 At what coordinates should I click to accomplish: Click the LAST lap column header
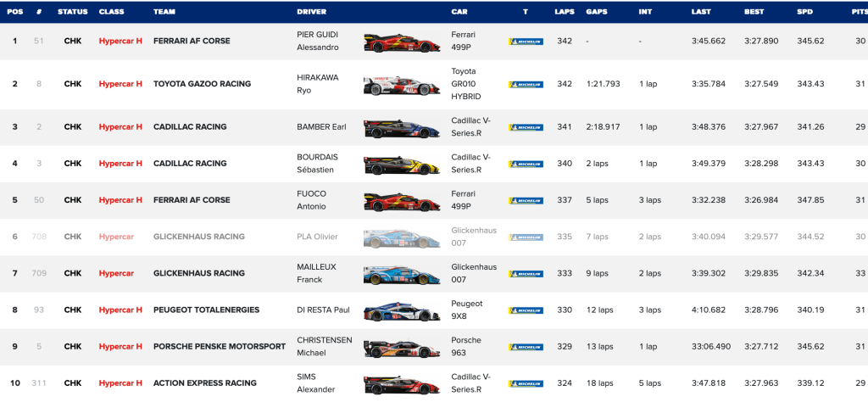point(701,12)
